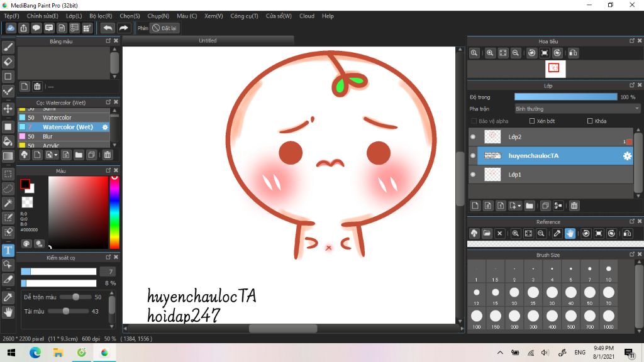Undock the Brush Size panel
644x362 pixels.
pyautogui.click(x=631, y=255)
